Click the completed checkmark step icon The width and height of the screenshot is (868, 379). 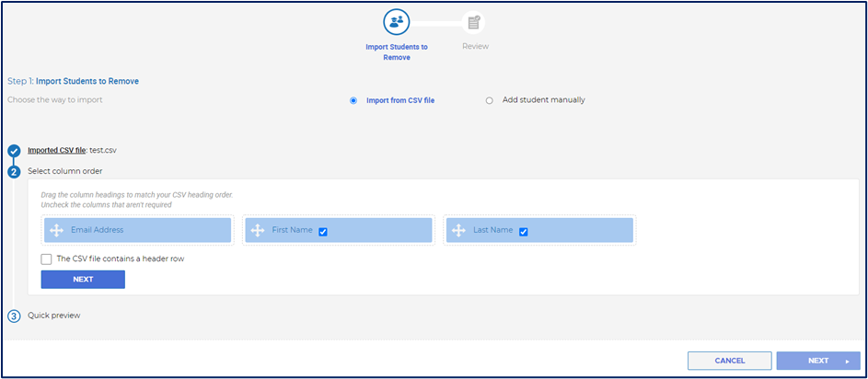click(x=15, y=151)
